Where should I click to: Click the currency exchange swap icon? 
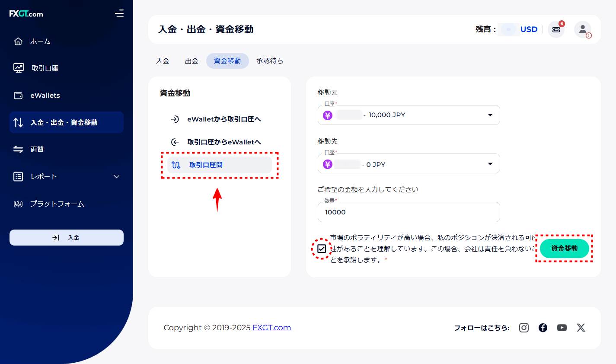click(18, 149)
